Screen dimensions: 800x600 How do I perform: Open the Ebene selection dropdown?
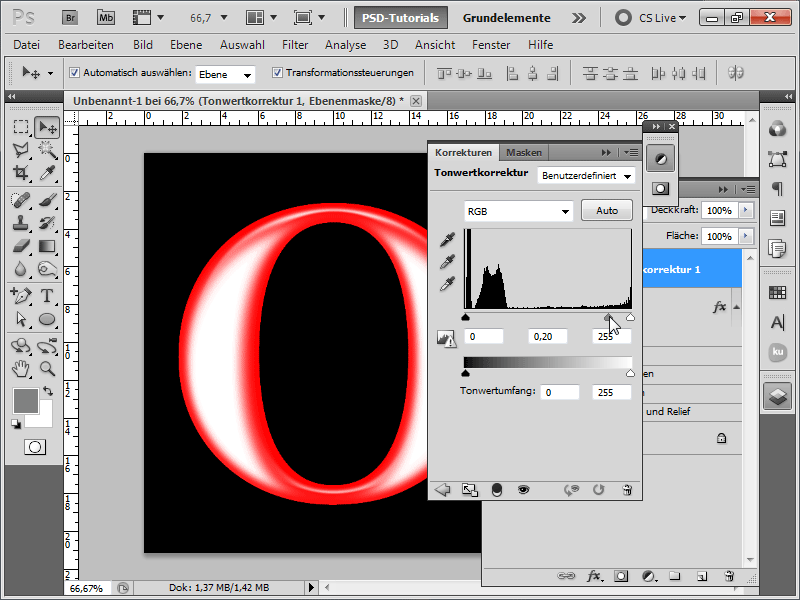point(225,74)
